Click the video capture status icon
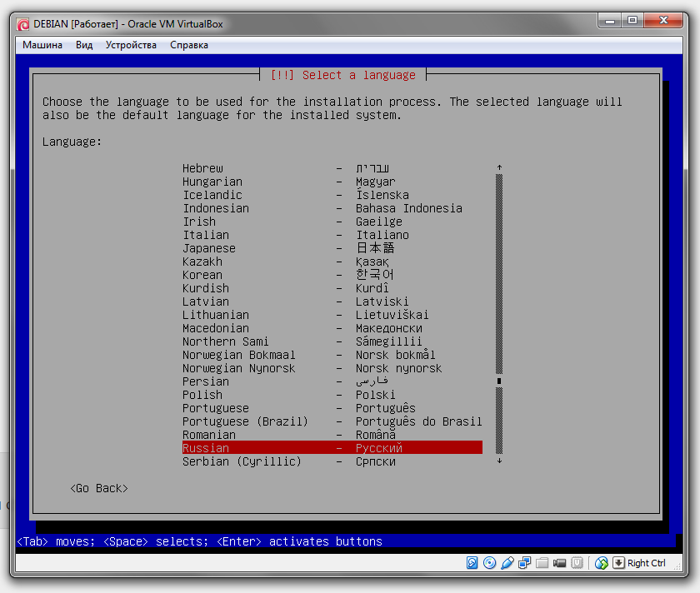The height and width of the screenshot is (593, 700). [559, 563]
